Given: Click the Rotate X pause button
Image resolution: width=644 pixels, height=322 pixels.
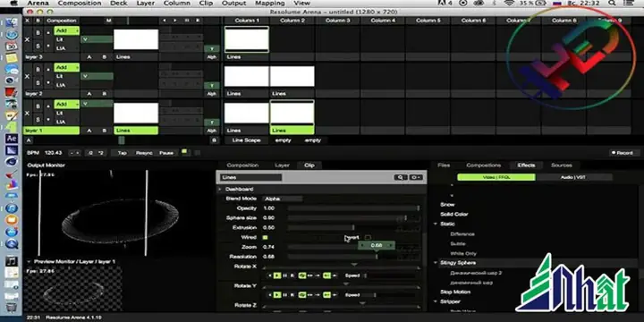Looking at the screenshot, I should [285, 275].
